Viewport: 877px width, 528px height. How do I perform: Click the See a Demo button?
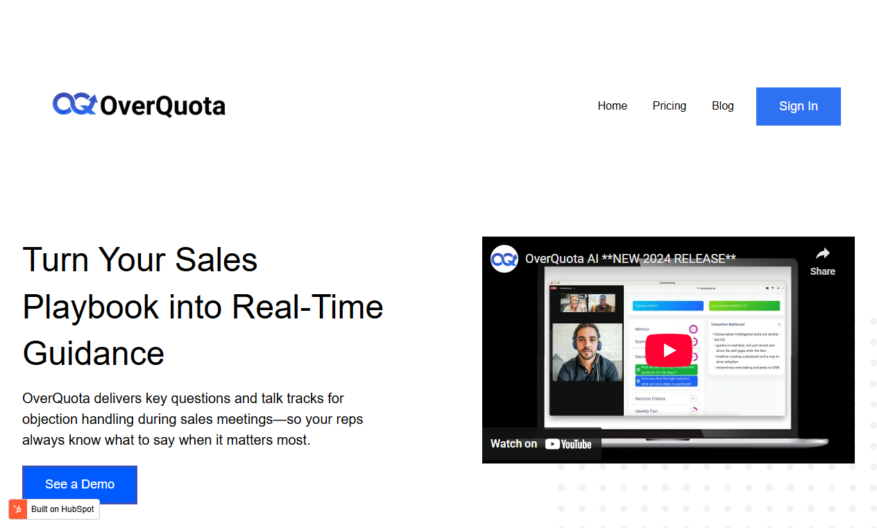tap(79, 484)
